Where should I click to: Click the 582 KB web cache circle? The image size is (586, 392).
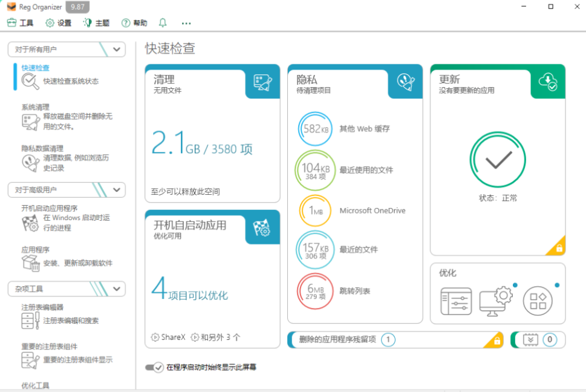pos(316,129)
